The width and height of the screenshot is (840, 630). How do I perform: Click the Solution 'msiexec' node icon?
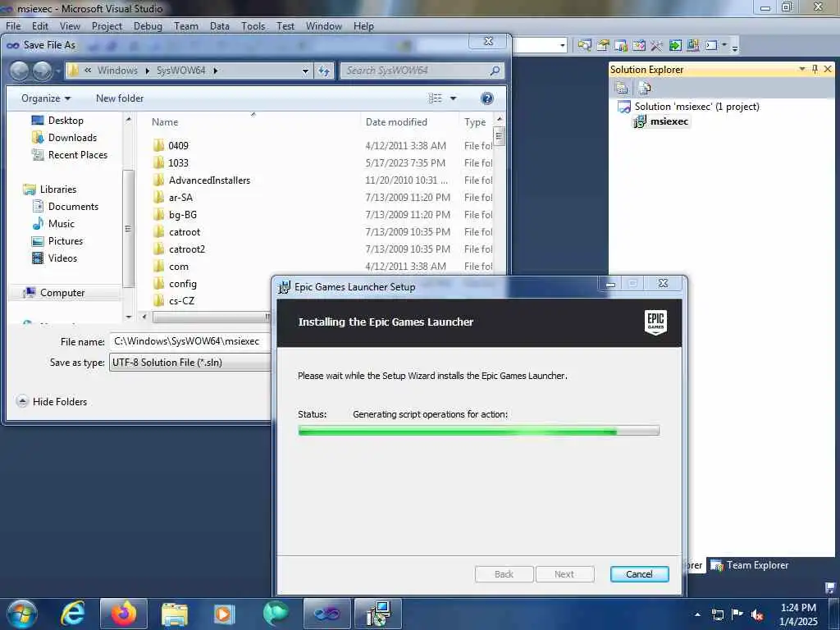click(624, 107)
